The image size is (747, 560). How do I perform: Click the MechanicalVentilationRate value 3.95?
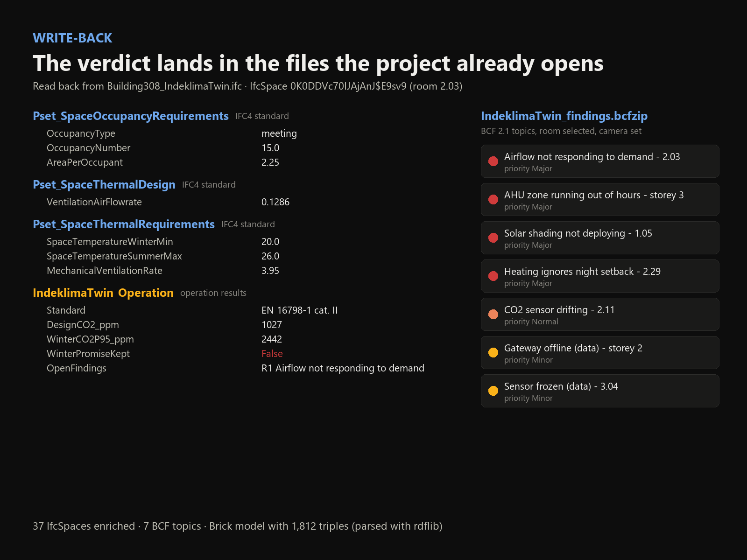click(270, 271)
